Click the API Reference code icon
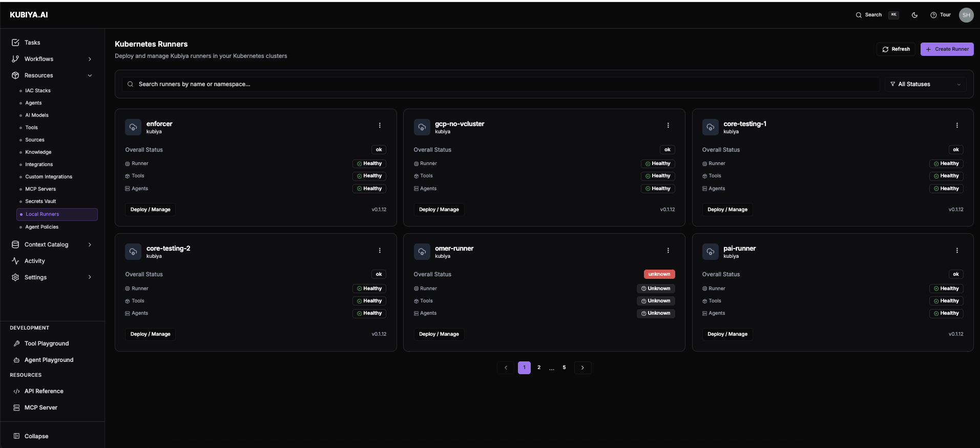980x448 pixels. (x=16, y=391)
